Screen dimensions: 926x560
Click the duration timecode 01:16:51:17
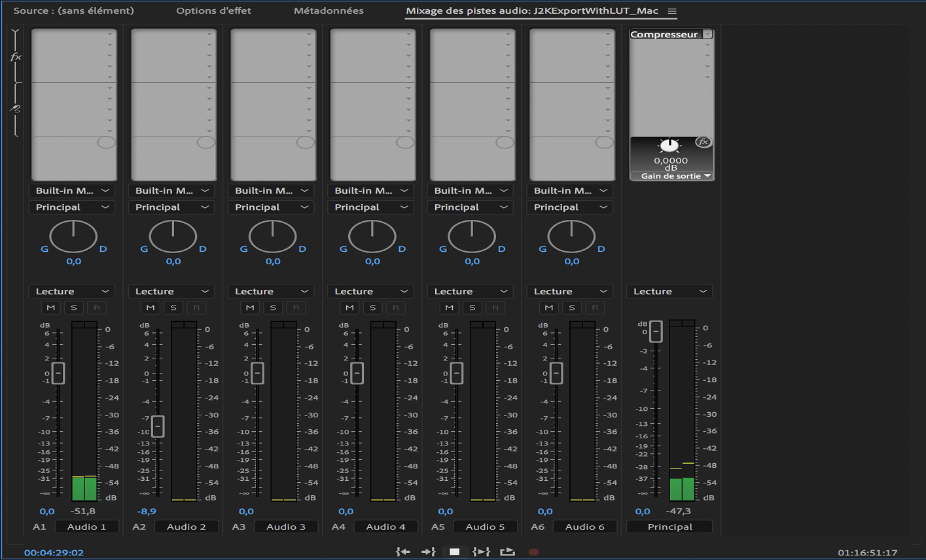coord(868,553)
